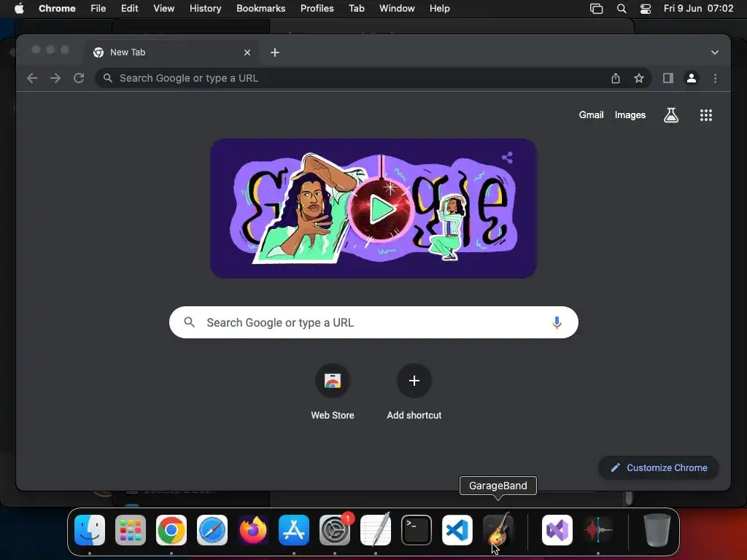Screen dimensions: 747x560
Task: Open a new tab with the plus button
Action: coord(275,52)
